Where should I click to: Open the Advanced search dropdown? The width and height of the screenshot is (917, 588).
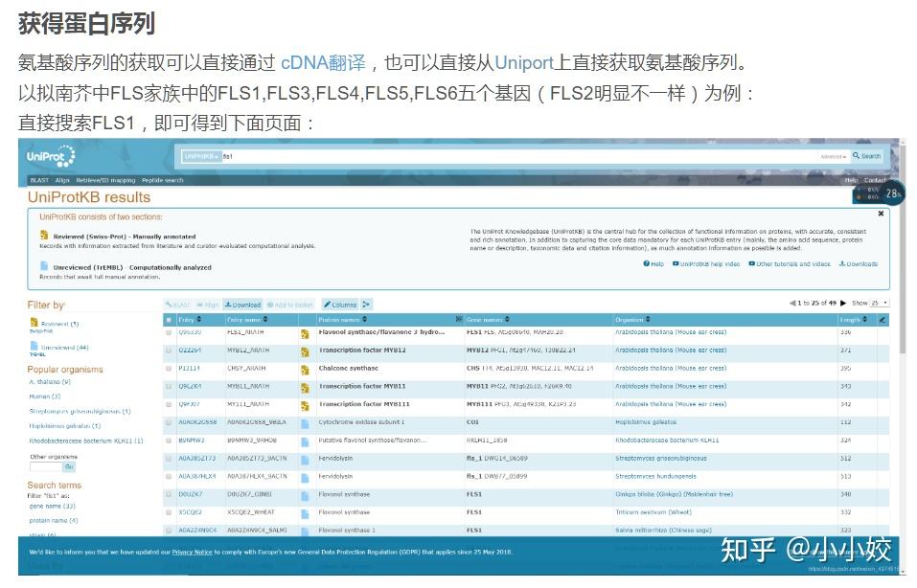pyautogui.click(x=833, y=157)
